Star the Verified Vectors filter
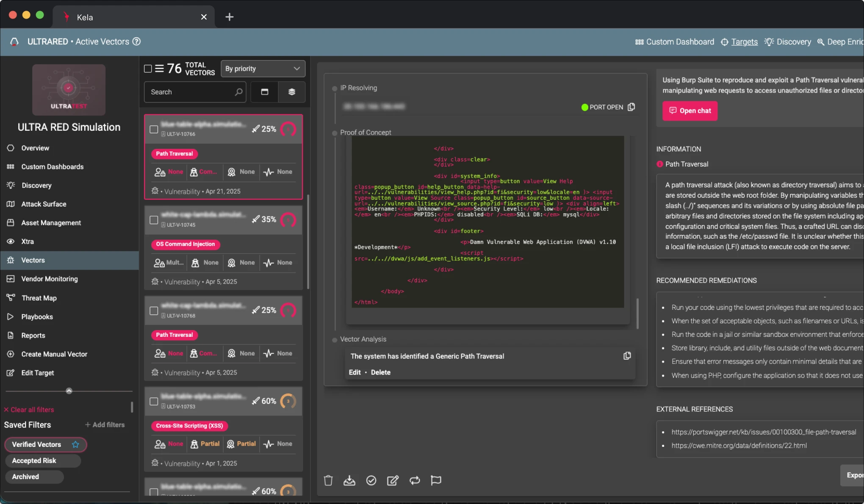The width and height of the screenshot is (864, 504). [x=75, y=444]
